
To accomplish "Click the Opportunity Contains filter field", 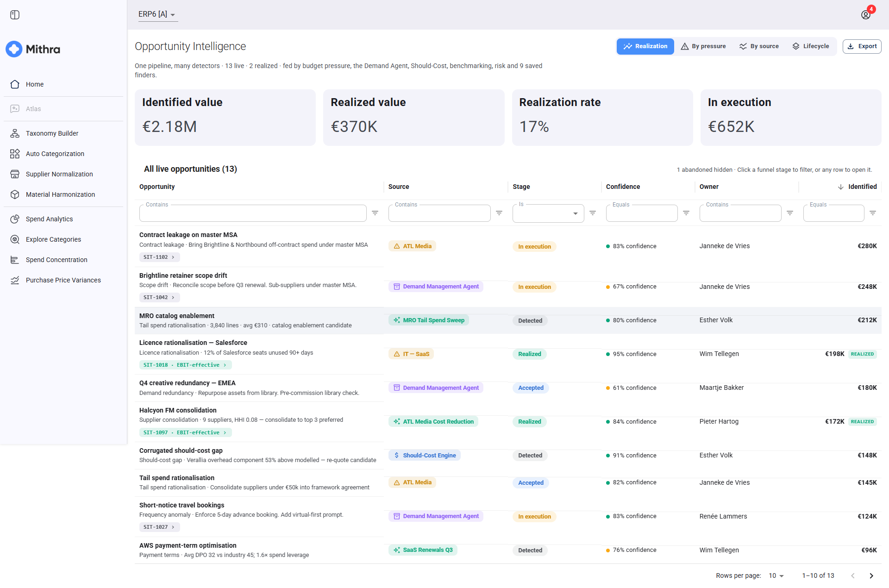I will tap(253, 213).
